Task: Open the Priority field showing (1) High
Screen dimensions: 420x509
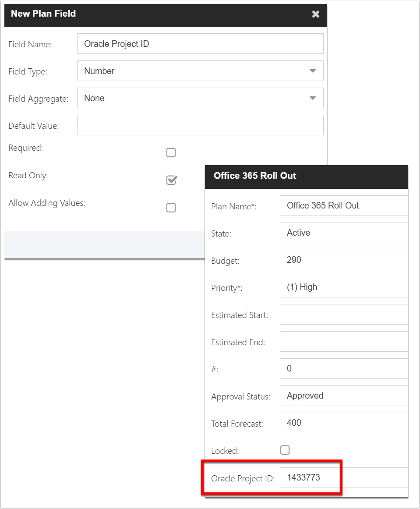Action: [344, 287]
